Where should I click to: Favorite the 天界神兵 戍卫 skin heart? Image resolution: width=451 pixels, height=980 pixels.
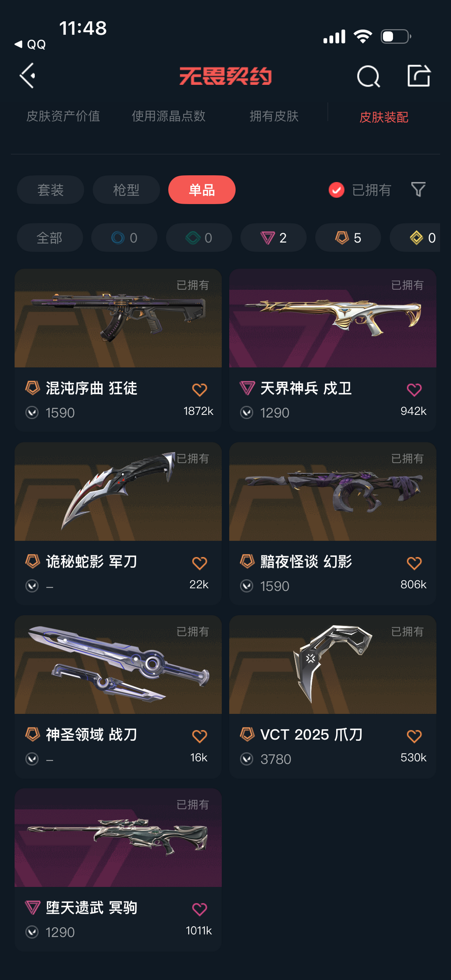pyautogui.click(x=414, y=389)
